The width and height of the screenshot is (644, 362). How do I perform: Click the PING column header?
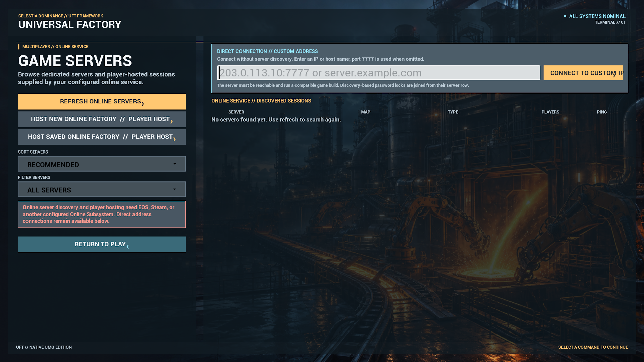tap(602, 112)
